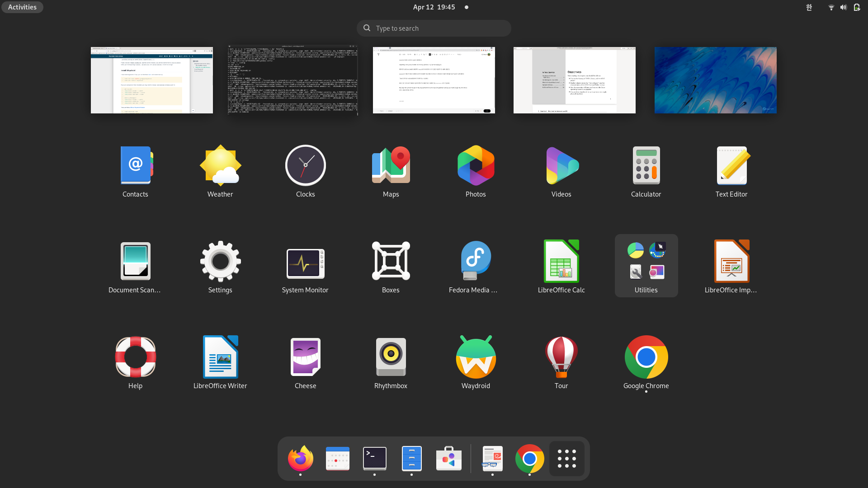Viewport: 868px width, 488px height.
Task: Open Google Chrome from the app grid
Action: [646, 362]
